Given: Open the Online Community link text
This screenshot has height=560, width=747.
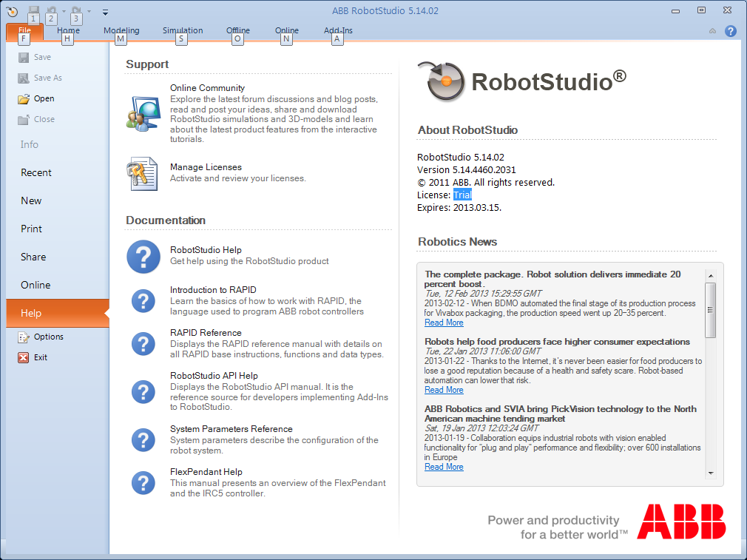Looking at the screenshot, I should pyautogui.click(x=207, y=88).
